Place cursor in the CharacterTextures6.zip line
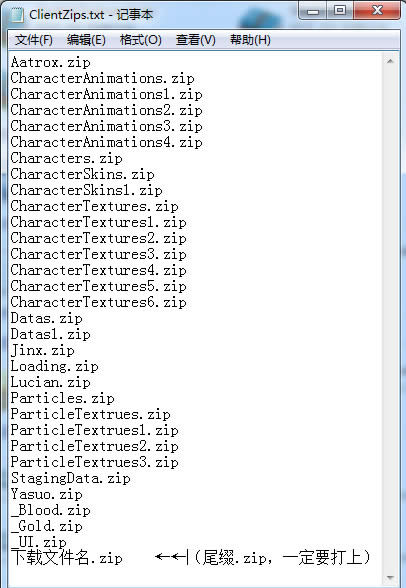 tap(98, 302)
